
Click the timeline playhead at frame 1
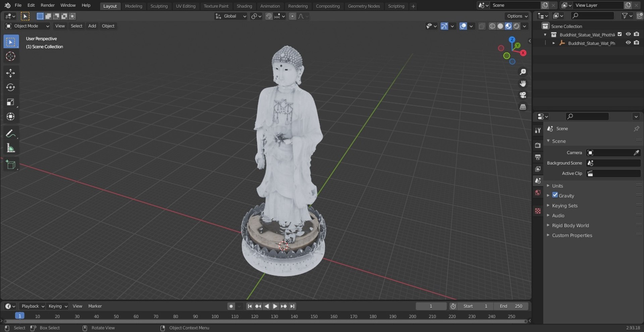coord(20,316)
